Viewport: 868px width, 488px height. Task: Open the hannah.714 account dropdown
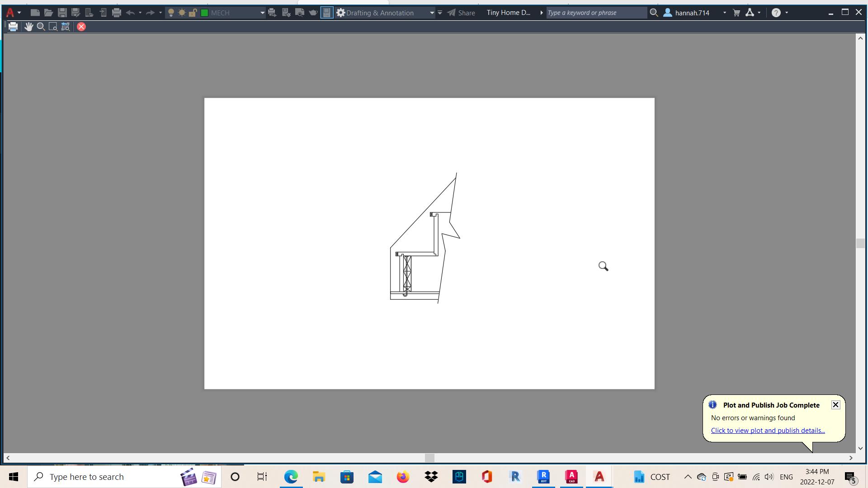724,13
